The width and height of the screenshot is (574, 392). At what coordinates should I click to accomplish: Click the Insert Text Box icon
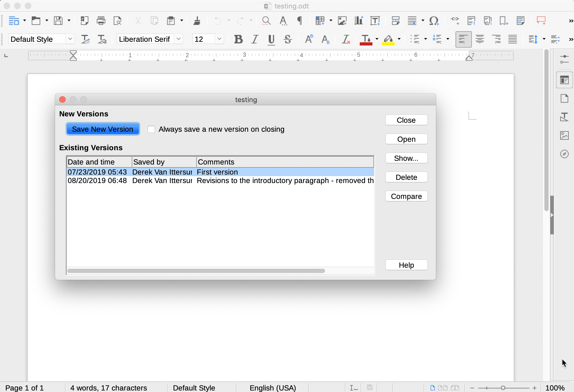click(x=375, y=21)
